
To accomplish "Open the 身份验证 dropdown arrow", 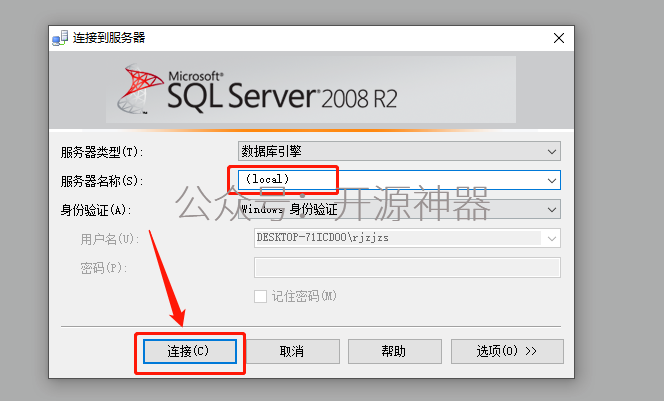I will 552,210.
